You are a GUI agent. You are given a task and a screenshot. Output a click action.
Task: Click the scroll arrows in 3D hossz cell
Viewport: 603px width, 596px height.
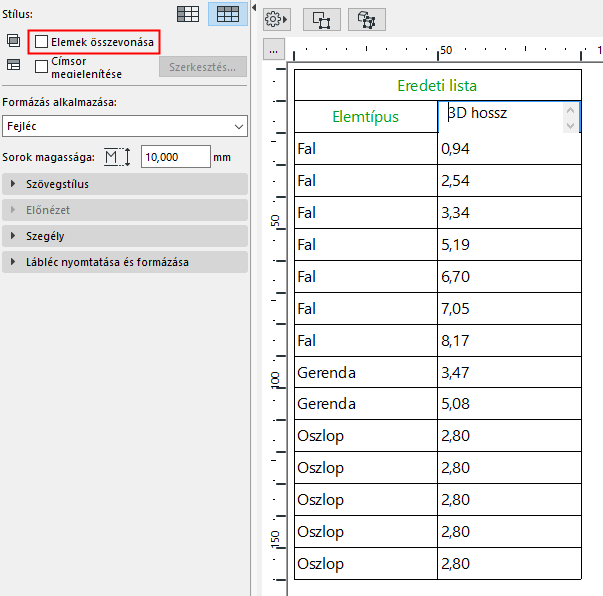pos(571,117)
